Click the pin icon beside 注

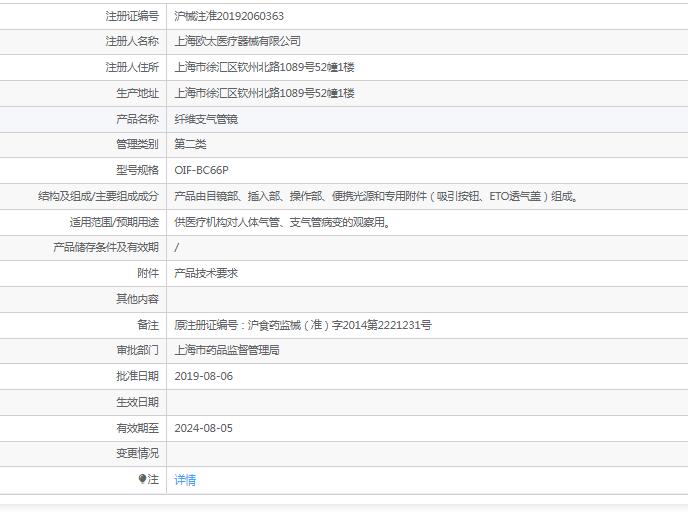tap(142, 479)
